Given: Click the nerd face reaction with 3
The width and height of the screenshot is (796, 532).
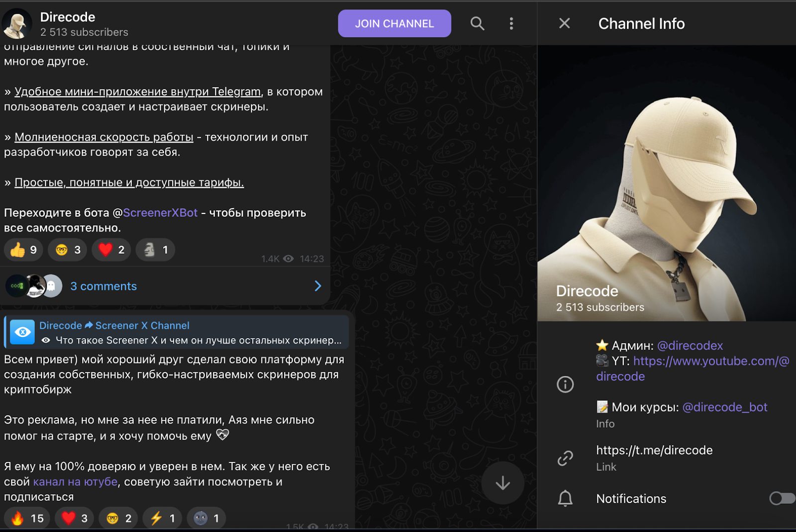Looking at the screenshot, I should 68,250.
